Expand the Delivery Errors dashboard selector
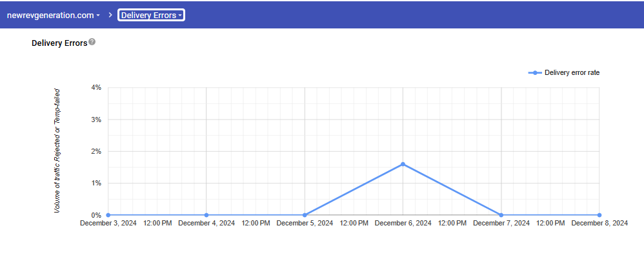 [x=151, y=15]
